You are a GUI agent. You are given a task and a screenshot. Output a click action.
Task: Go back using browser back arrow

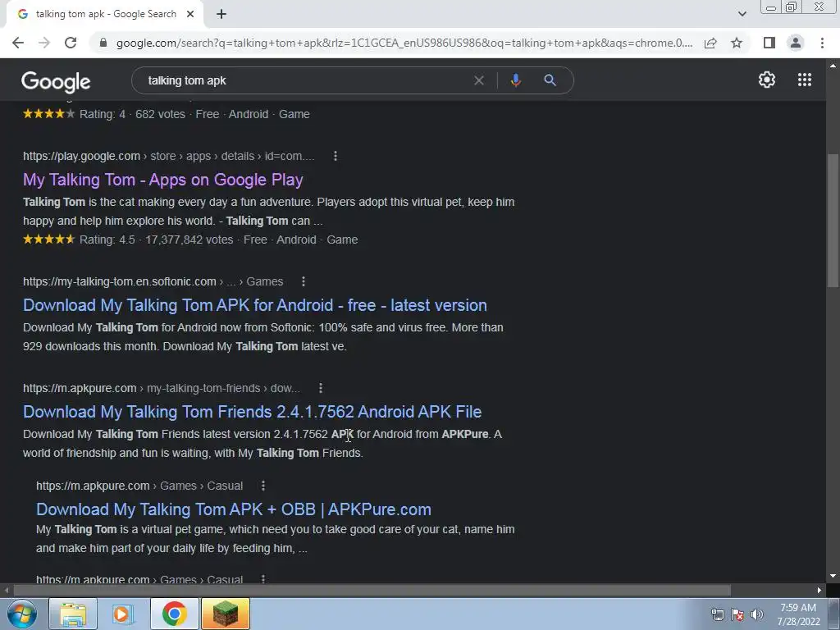click(18, 43)
